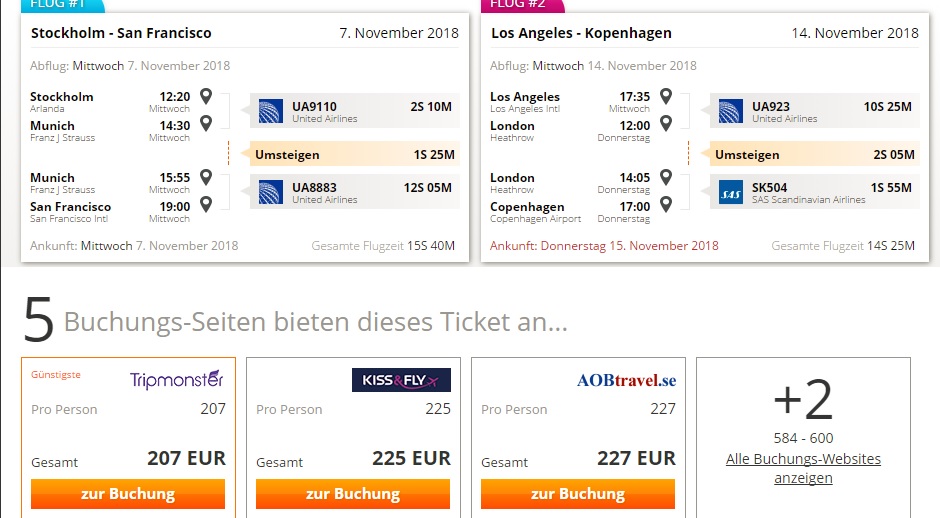Book the 227 EUR AOBtravel offer
This screenshot has width=940, height=518.
(x=578, y=494)
